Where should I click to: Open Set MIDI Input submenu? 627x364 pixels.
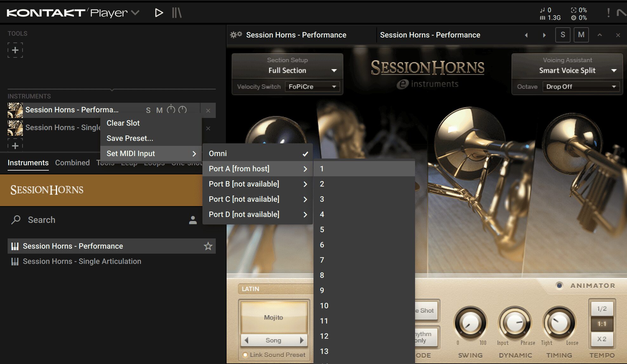(x=151, y=153)
